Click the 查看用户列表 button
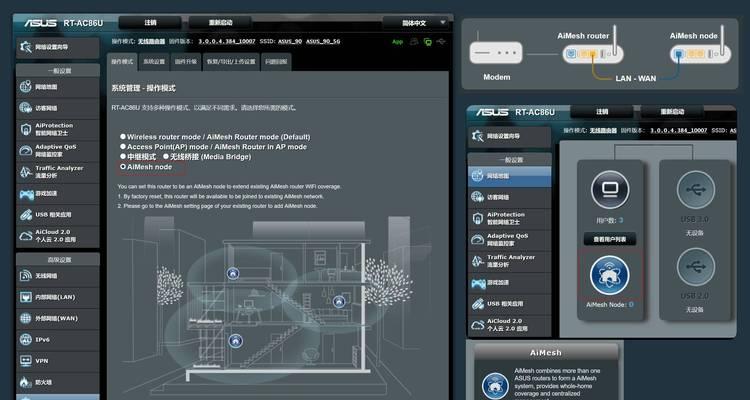The image size is (750, 400). [x=609, y=239]
